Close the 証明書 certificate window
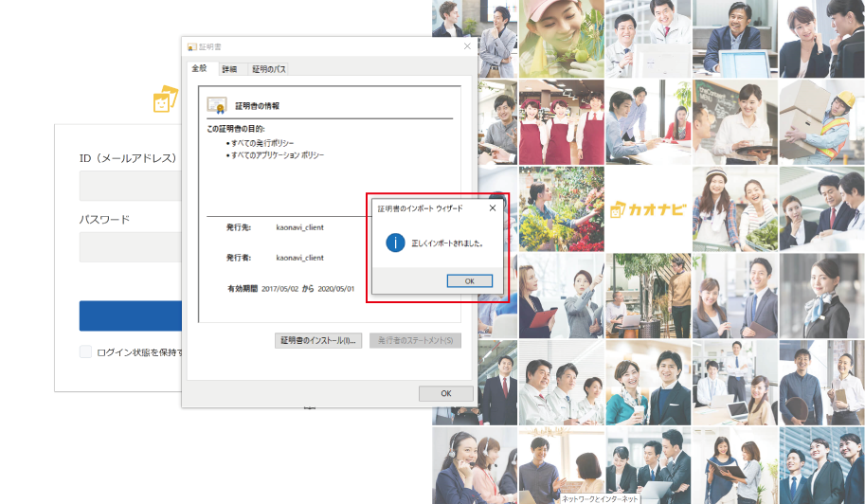Screen dimensions: 865x504 [x=467, y=46]
